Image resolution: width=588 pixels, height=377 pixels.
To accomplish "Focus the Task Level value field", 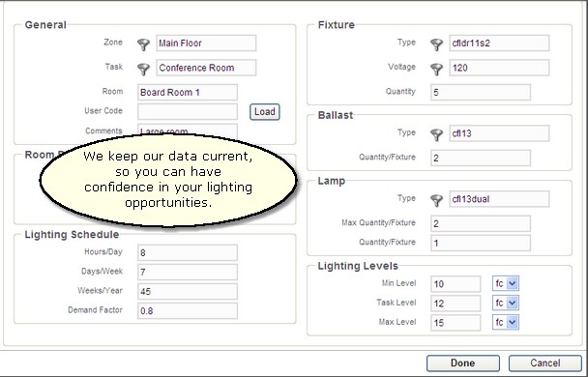I will [x=456, y=304].
